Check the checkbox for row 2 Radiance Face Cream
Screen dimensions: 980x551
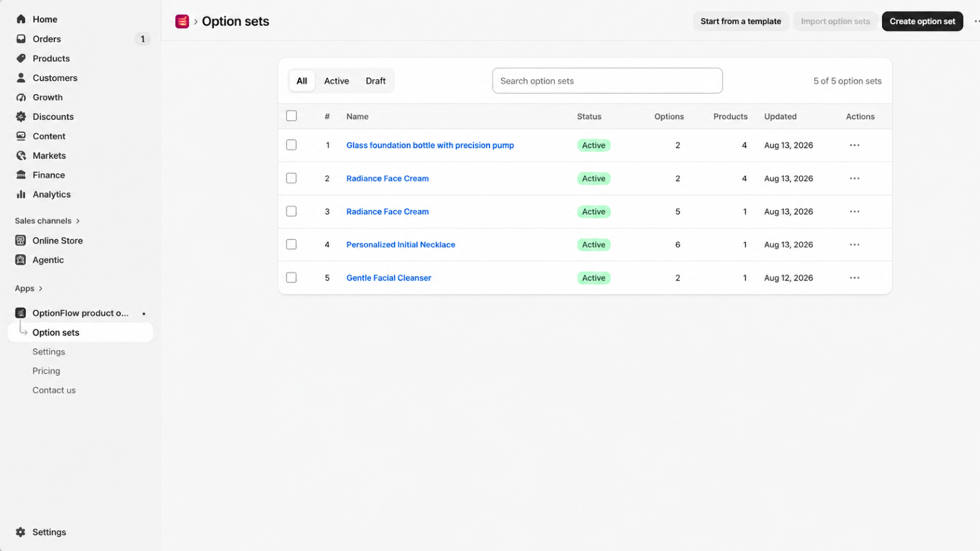click(292, 178)
